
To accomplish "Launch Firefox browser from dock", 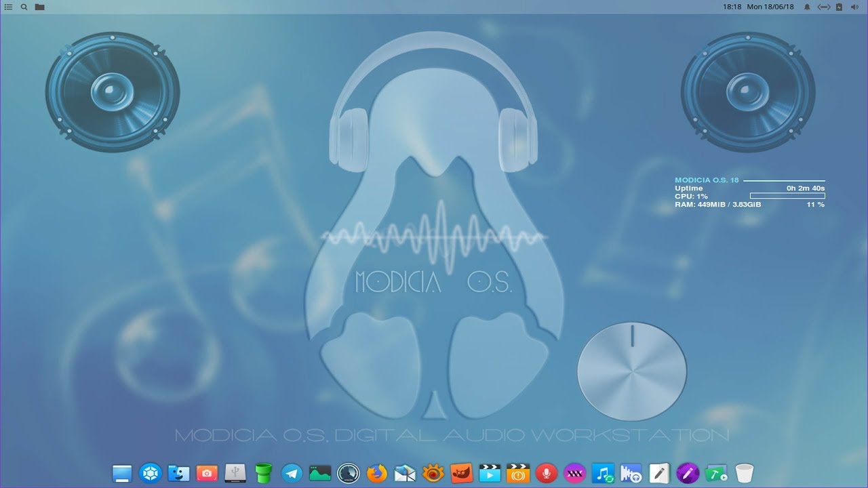I will 376,473.
